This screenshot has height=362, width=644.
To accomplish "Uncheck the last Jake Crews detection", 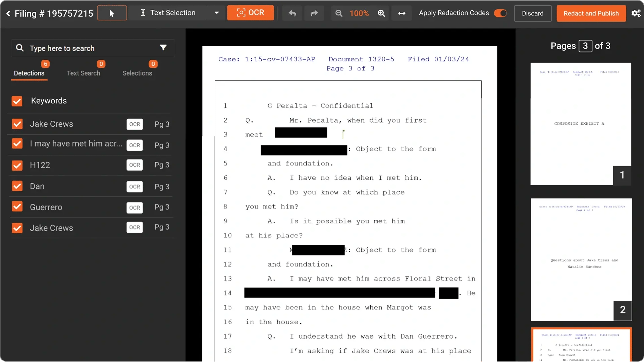I will 17,228.
